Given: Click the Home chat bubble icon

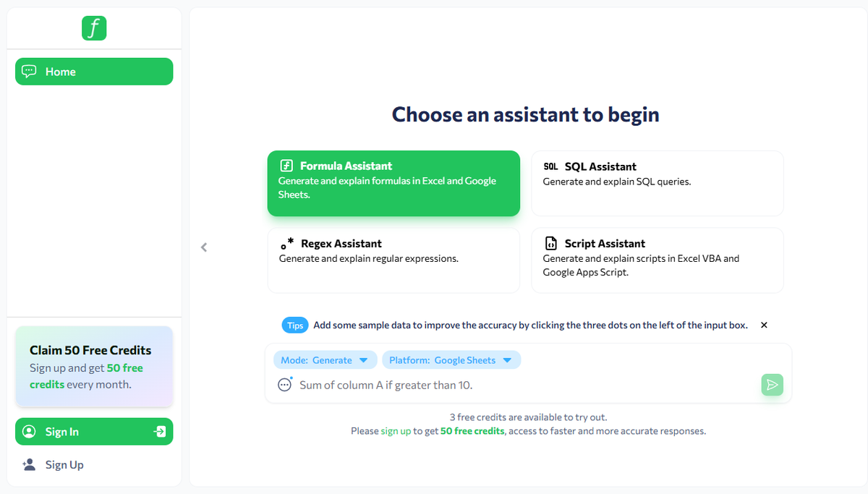Looking at the screenshot, I should click(x=29, y=72).
